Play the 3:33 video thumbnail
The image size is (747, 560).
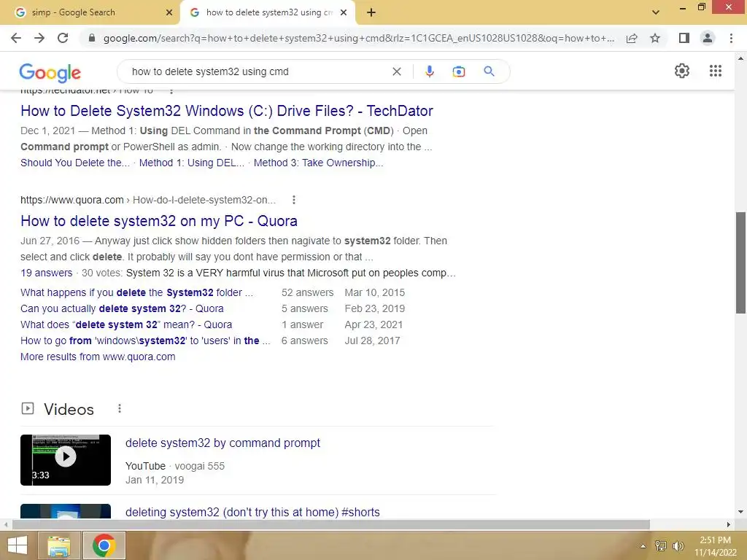click(x=66, y=459)
